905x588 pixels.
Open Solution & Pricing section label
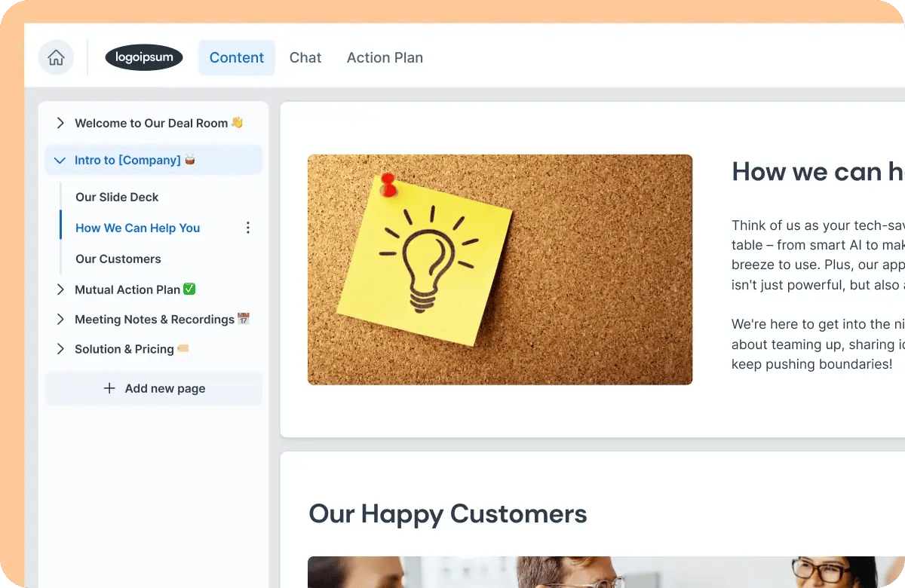(x=132, y=349)
